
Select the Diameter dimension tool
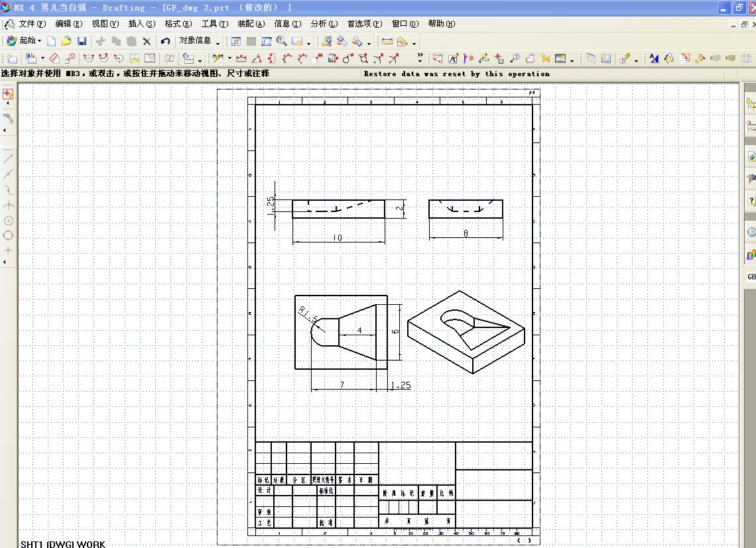tap(347, 58)
